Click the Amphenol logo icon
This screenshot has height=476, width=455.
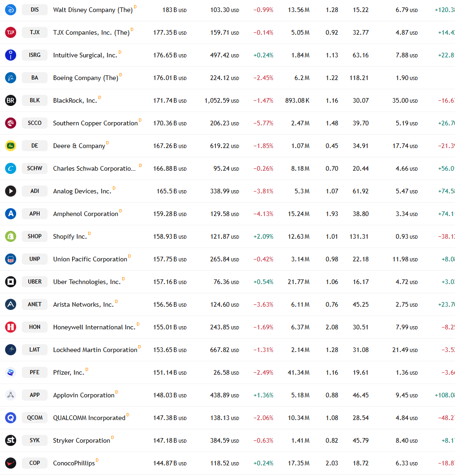point(11,214)
